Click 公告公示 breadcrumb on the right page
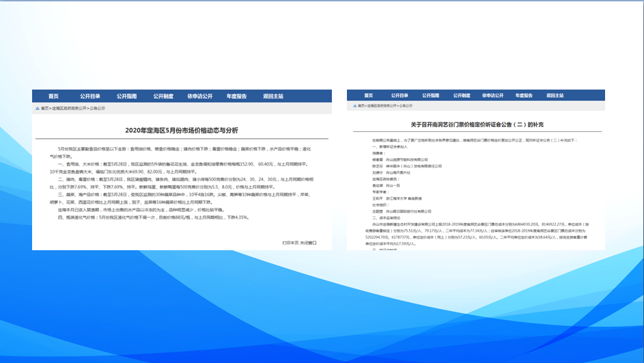 coord(406,106)
